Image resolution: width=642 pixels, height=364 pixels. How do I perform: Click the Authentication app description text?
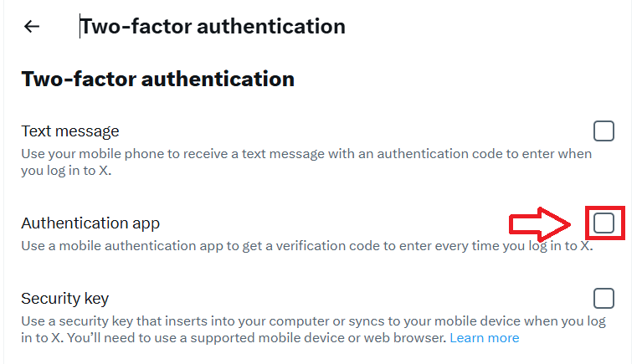tap(306, 247)
